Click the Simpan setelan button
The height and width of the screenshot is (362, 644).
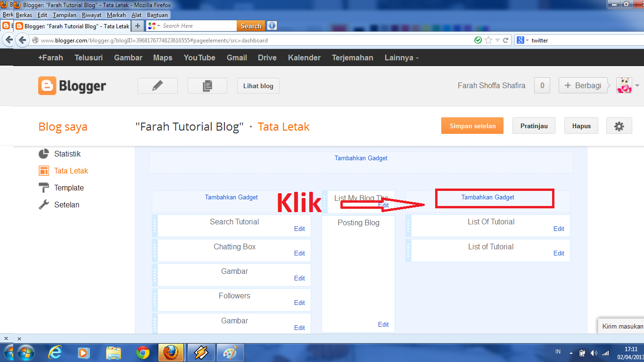coord(472,126)
